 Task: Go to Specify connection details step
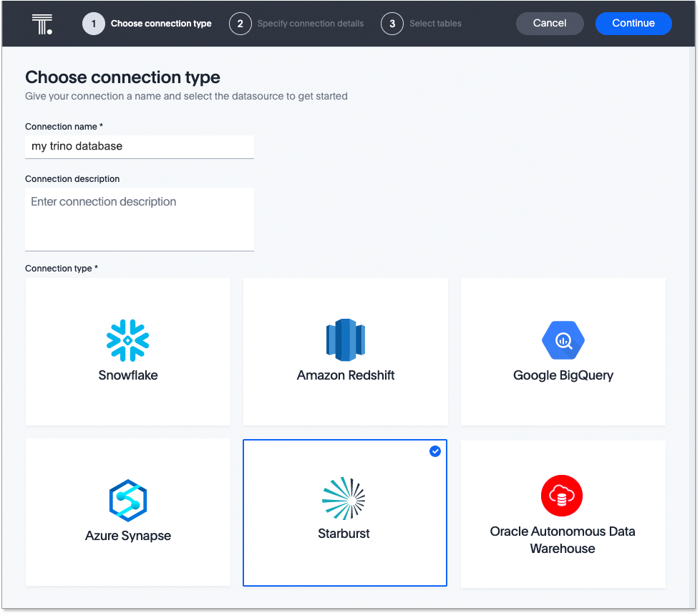(x=310, y=24)
